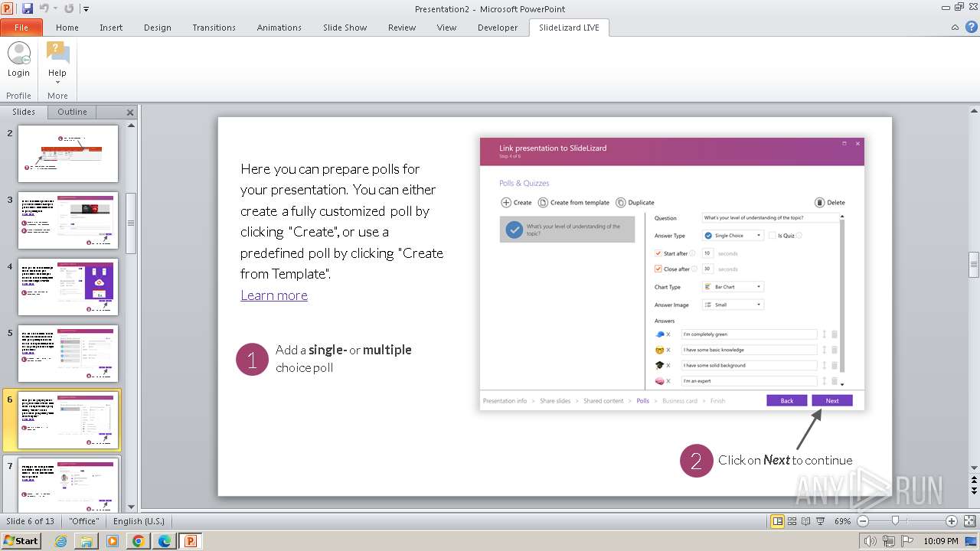Click the Save icon in the quick access toolbar
Viewport: 980px width, 551px height.
[x=28, y=8]
